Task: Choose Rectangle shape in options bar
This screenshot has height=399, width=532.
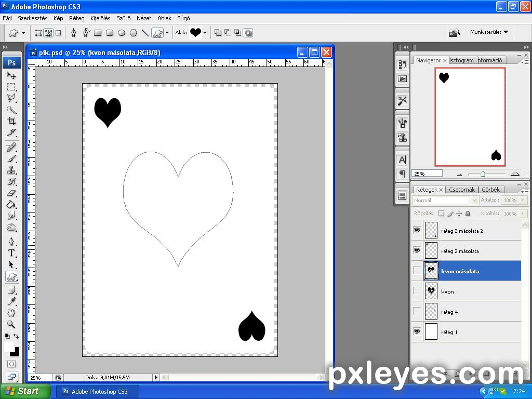Action: [98, 33]
